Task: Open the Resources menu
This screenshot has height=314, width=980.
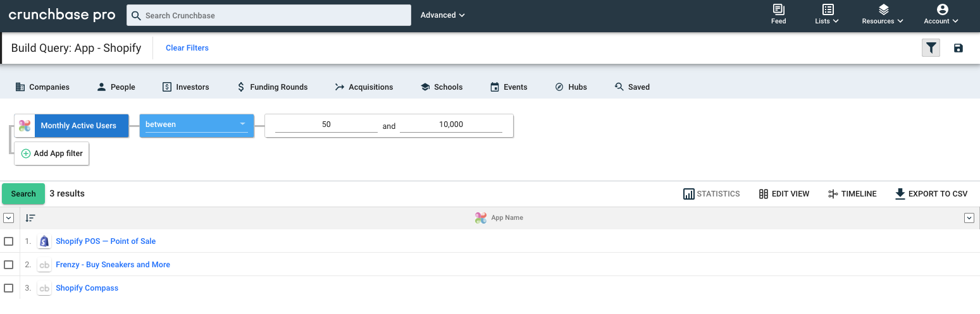Action: [x=883, y=15]
